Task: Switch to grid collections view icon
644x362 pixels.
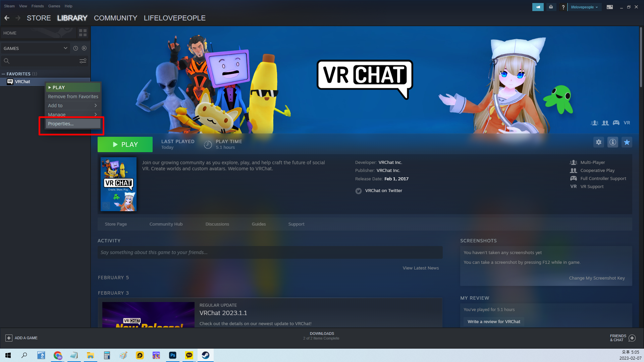Action: (83, 33)
